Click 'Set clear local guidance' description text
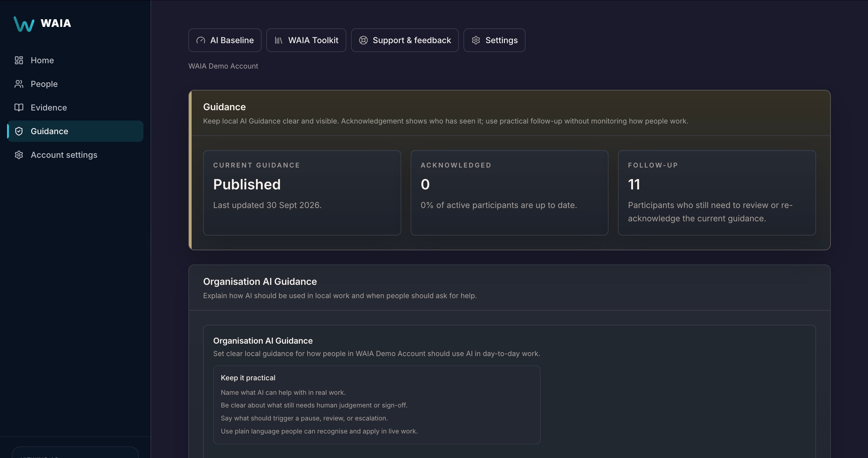 tap(376, 353)
